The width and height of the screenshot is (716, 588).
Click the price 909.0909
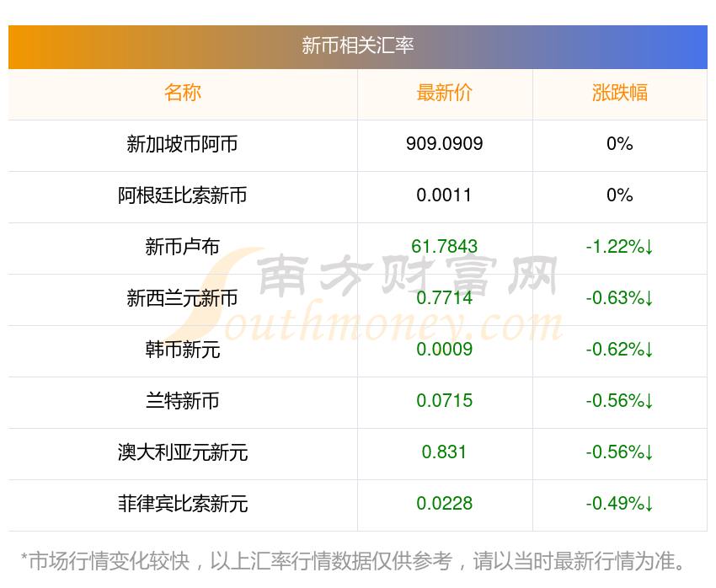click(444, 144)
